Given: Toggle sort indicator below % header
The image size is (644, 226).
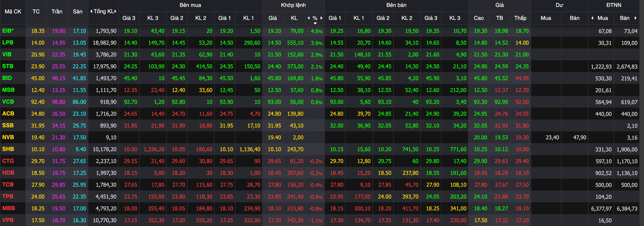Looking at the screenshot, I should point(315,23).
